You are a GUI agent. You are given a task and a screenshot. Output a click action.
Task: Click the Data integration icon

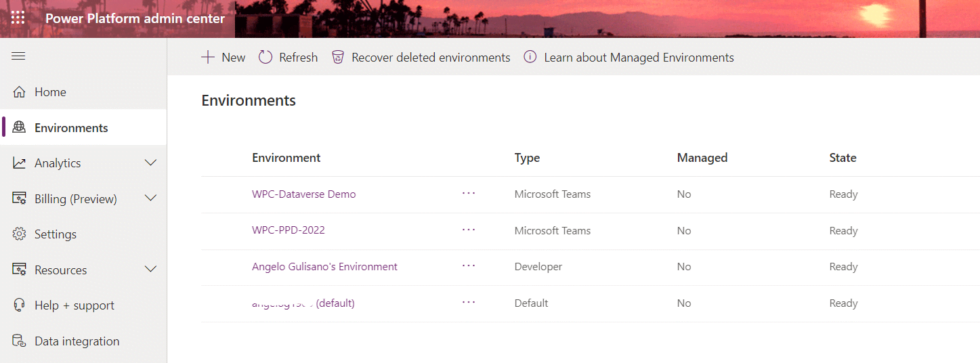click(x=19, y=341)
